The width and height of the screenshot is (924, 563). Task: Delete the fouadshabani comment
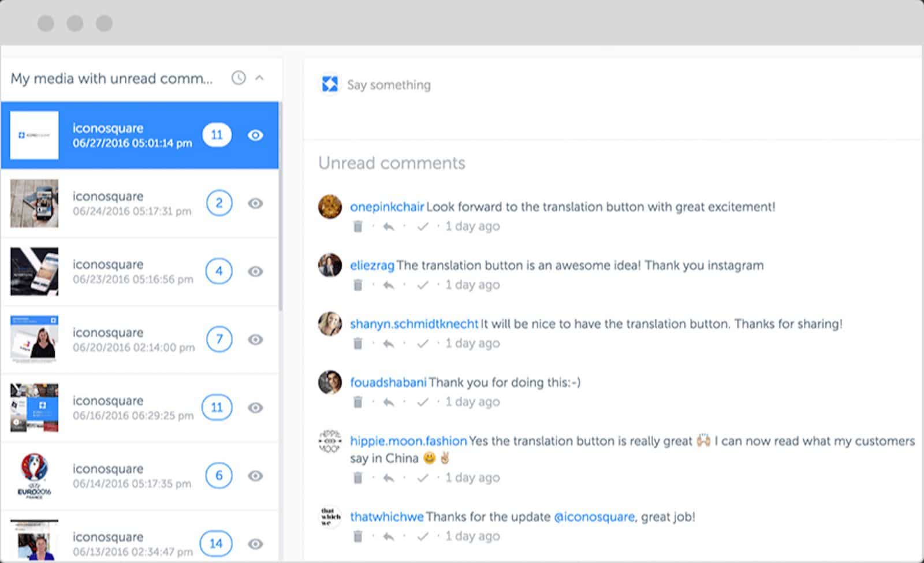coord(358,402)
